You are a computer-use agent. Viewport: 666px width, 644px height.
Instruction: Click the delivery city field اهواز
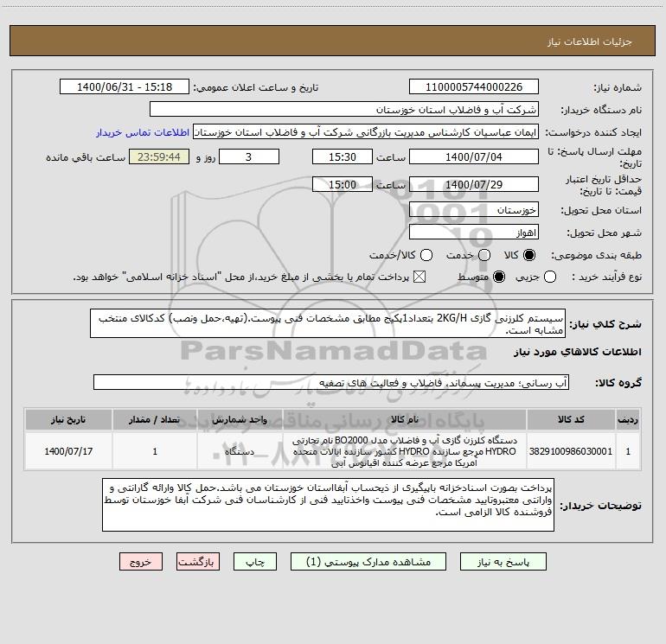pyautogui.click(x=474, y=233)
